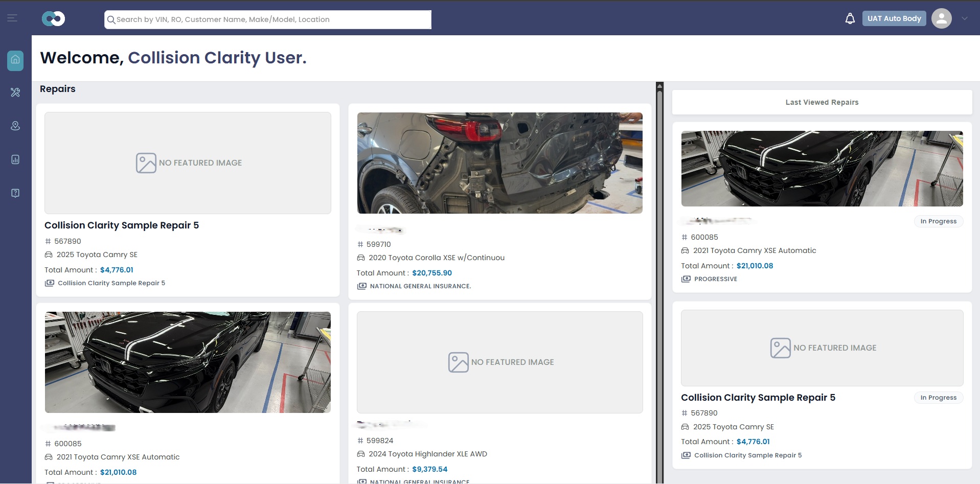Go to Home in sidebar
Viewport: 980px width, 484px height.
coord(15,60)
